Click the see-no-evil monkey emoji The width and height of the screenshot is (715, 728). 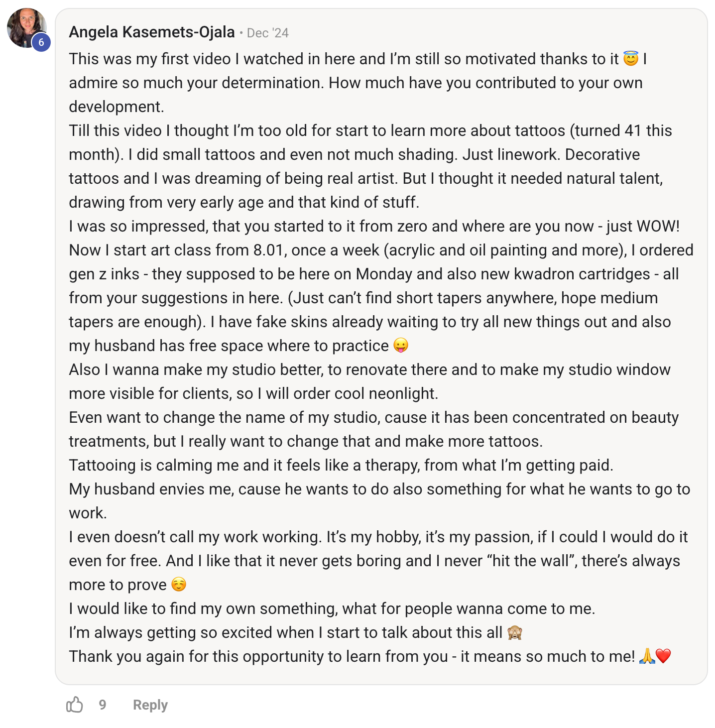coord(514,632)
